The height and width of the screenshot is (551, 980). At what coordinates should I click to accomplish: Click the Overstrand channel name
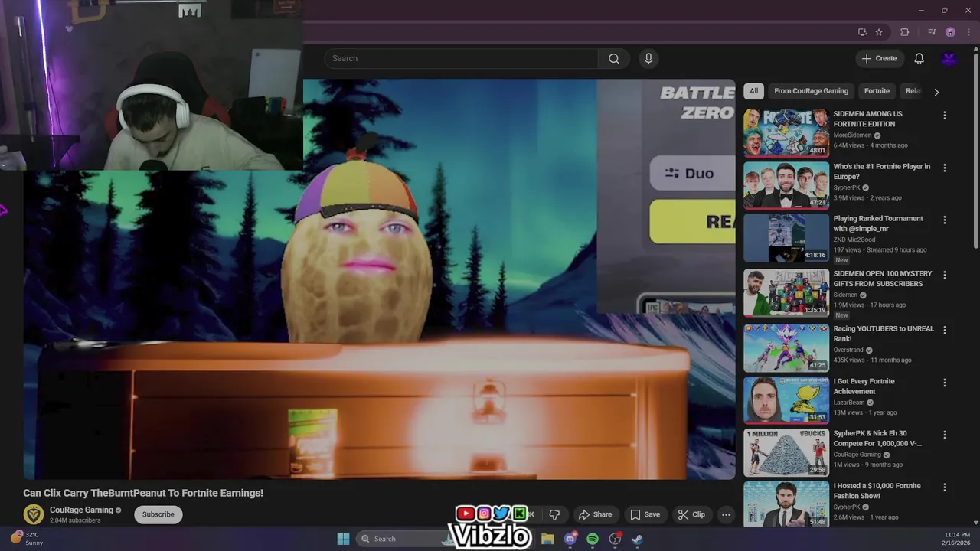tap(848, 350)
